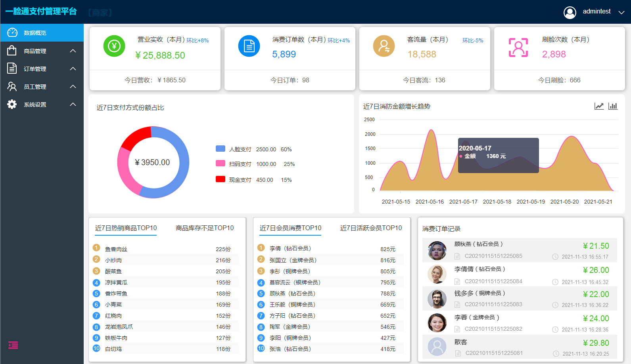Image resolution: width=631 pixels, height=364 pixels.
Task: Click the 2021-05-17 label on chart axis
Action: coord(463,202)
